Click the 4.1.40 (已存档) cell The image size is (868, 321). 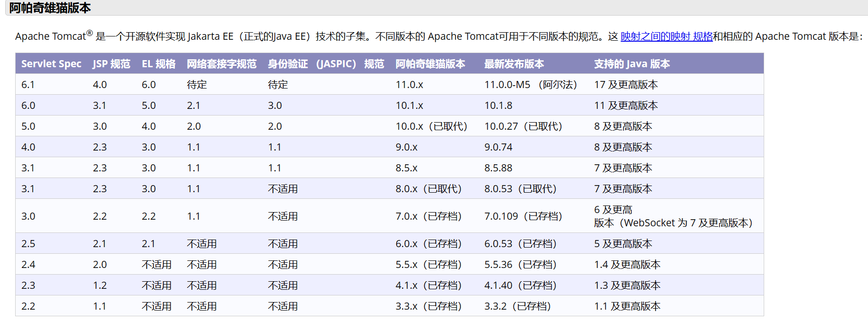click(520, 285)
